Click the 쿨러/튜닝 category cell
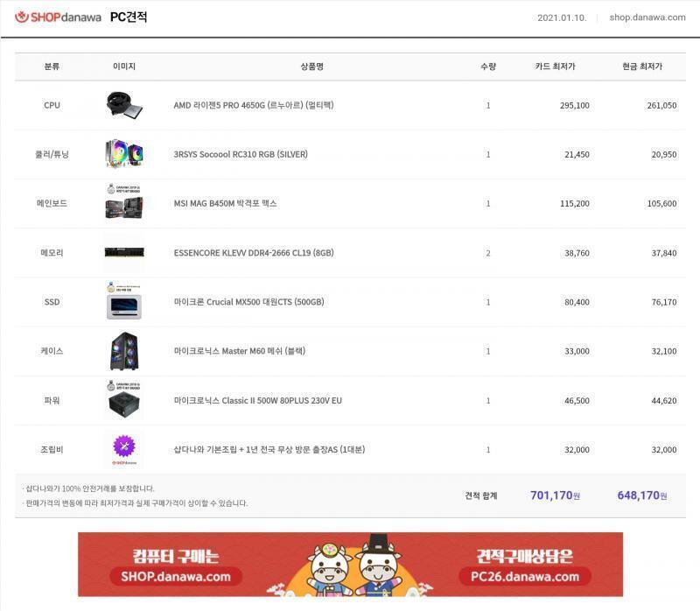The width and height of the screenshot is (700, 611). point(52,155)
